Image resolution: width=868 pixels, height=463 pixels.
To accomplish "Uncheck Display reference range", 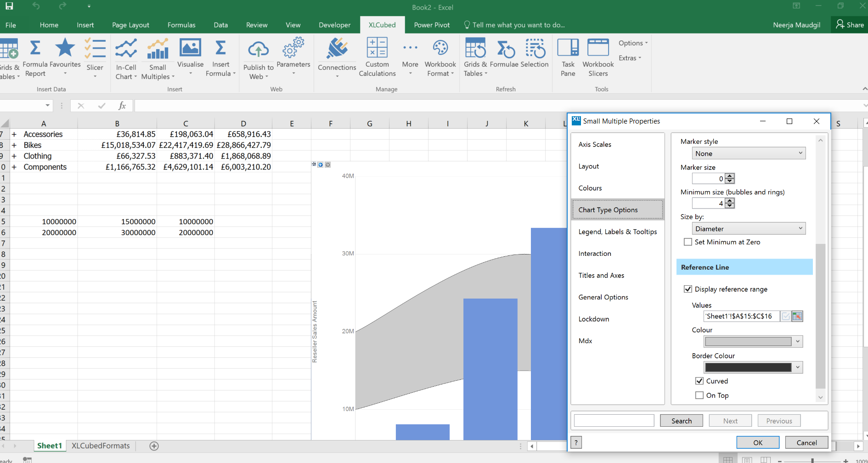I will point(688,289).
